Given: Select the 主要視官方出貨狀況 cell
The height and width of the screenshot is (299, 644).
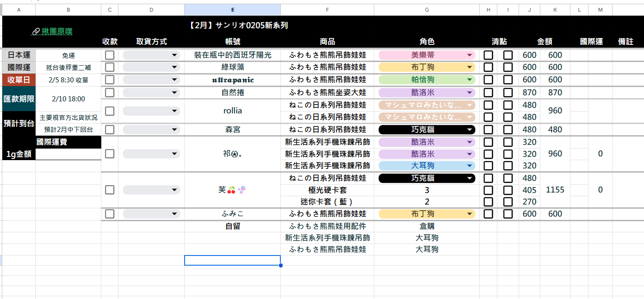Looking at the screenshot, I should coord(68,118).
